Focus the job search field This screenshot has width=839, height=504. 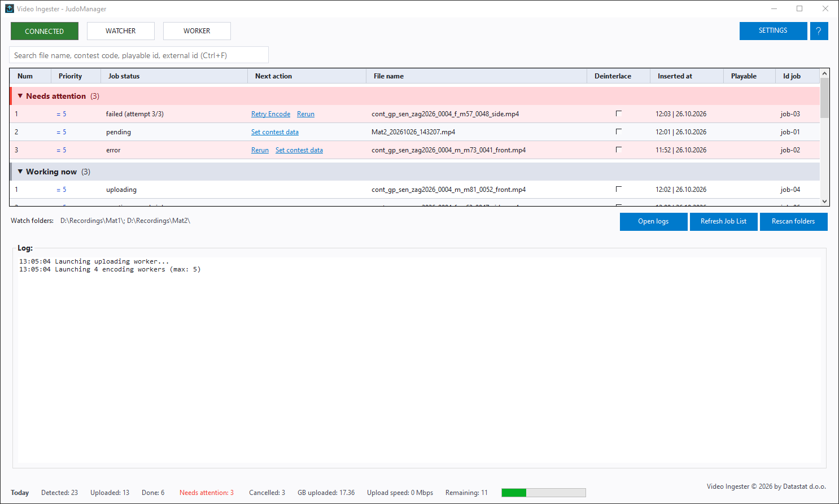pyautogui.click(x=139, y=55)
